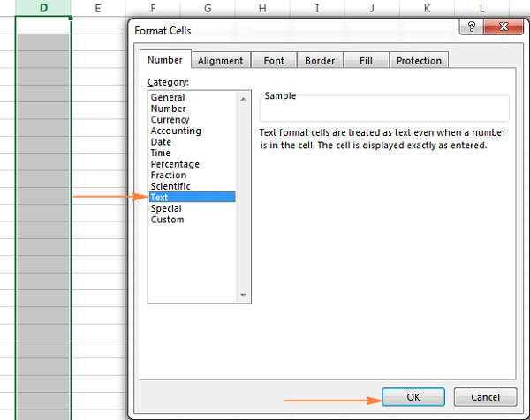
Task: Select column F header
Action: pyautogui.click(x=153, y=8)
